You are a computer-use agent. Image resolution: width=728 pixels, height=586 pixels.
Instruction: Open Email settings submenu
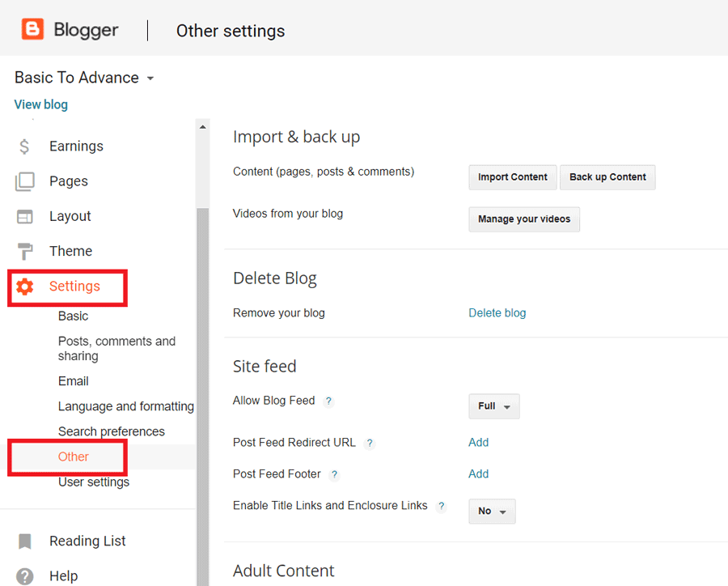pos(74,381)
